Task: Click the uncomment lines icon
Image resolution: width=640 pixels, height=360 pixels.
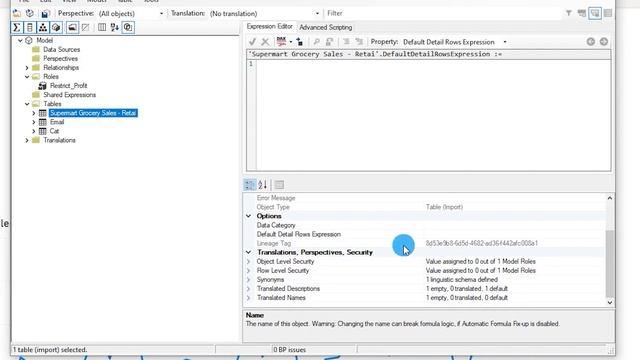Action: (359, 42)
